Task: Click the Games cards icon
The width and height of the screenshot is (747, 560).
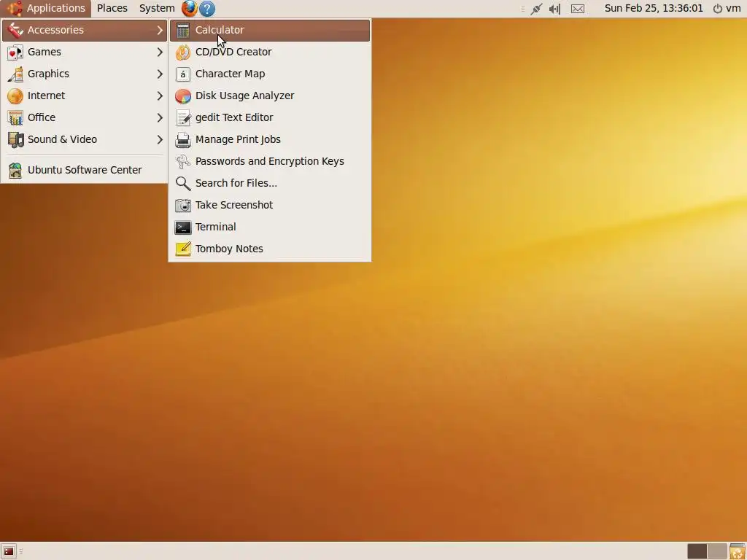Action: click(x=15, y=52)
